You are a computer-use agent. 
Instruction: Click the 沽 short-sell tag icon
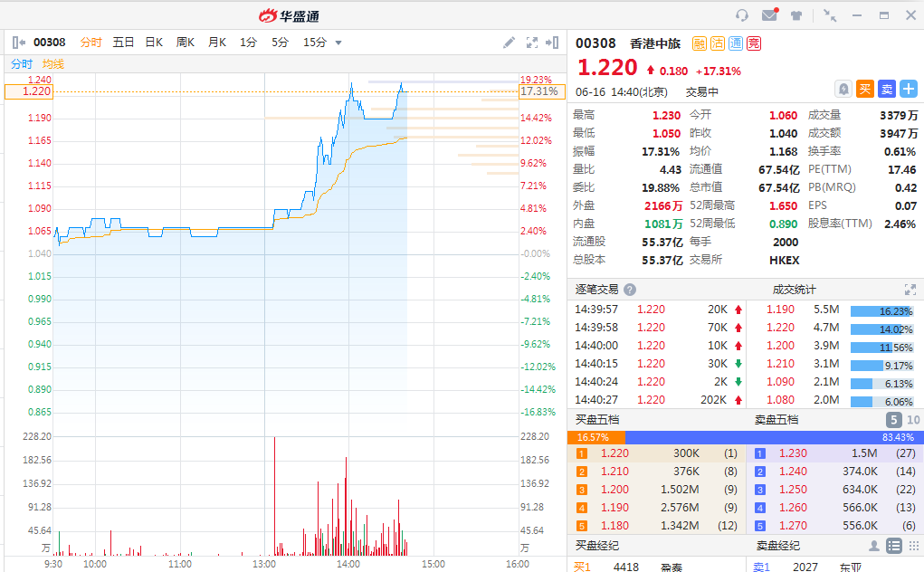point(717,43)
